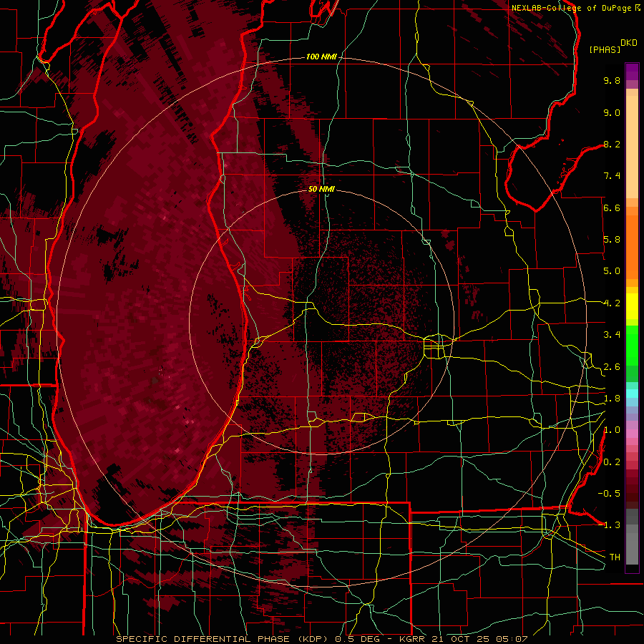Click the pink segment of the color bar
Screen dimensions: 644x644
[x=632, y=434]
